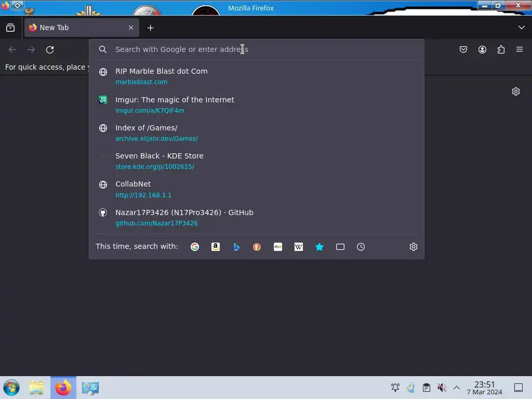Search with DuckDuckGo this time
This screenshot has height=399, width=532.
coord(257,247)
